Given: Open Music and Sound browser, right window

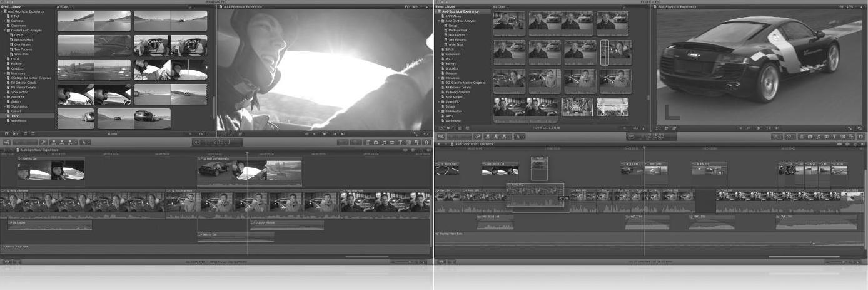Looking at the screenshot, I should tap(819, 137).
